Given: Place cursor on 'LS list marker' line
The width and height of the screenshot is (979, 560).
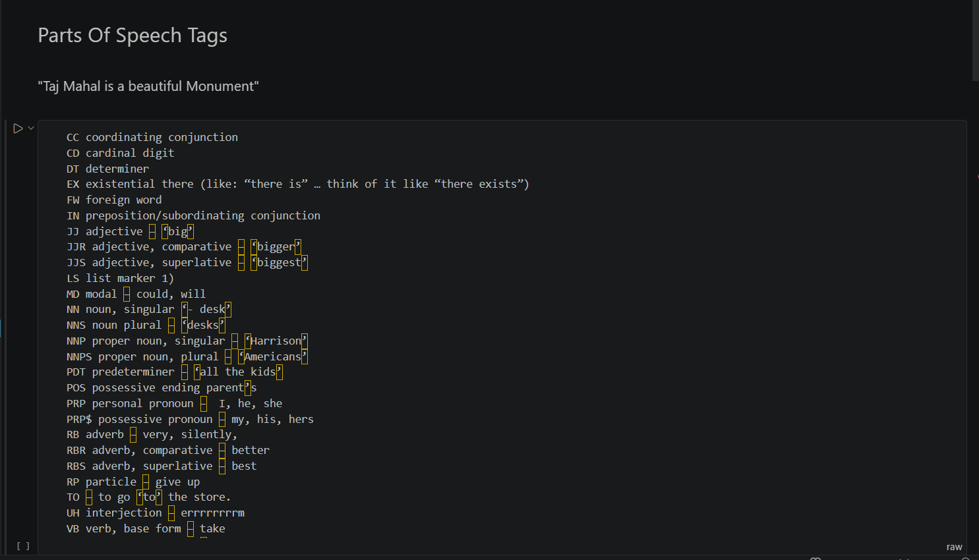Looking at the screenshot, I should click(121, 278).
